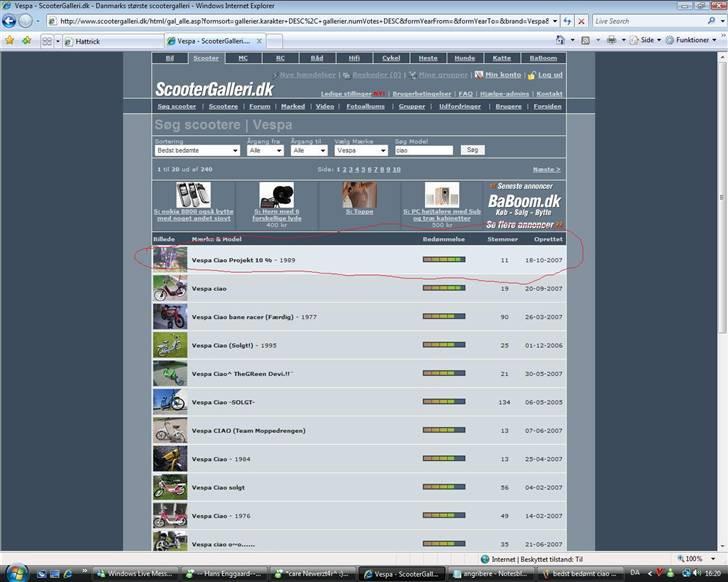Open the Vespa ciao red moped thumbnail

pos(170,288)
